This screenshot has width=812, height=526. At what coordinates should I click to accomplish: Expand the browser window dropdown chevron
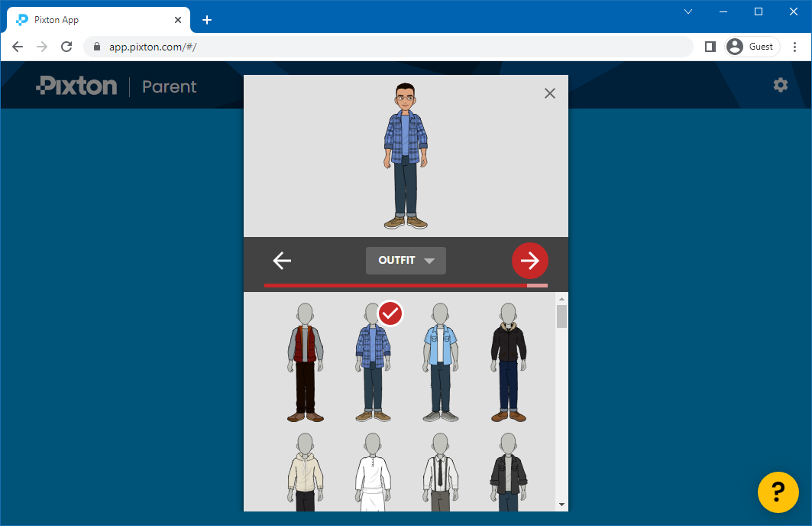(688, 11)
